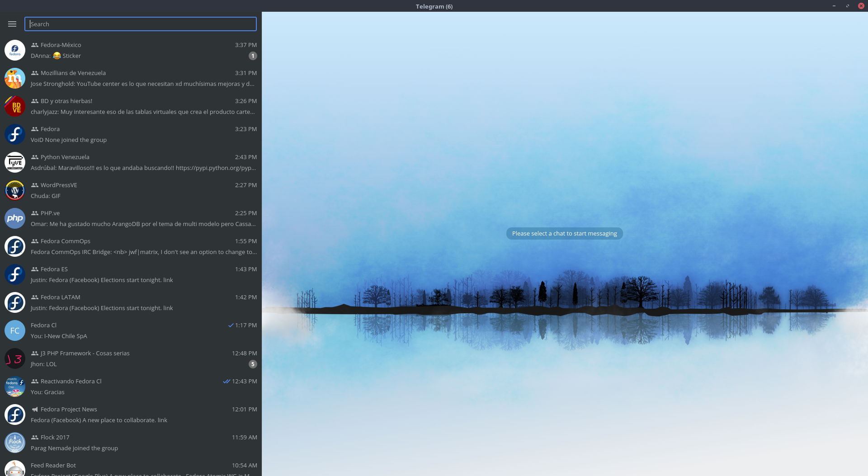This screenshot has height=476, width=868.
Task: Click double checkmark on Reactivando Fedora Cl
Action: (x=226, y=381)
